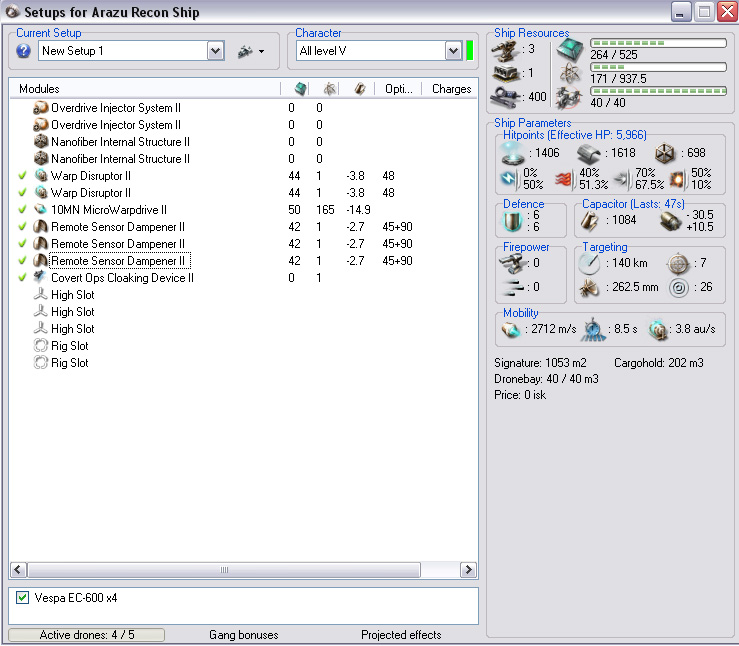Image resolution: width=739 pixels, height=646 pixels.
Task: Click the Price 0 isk text
Action: tap(520, 395)
